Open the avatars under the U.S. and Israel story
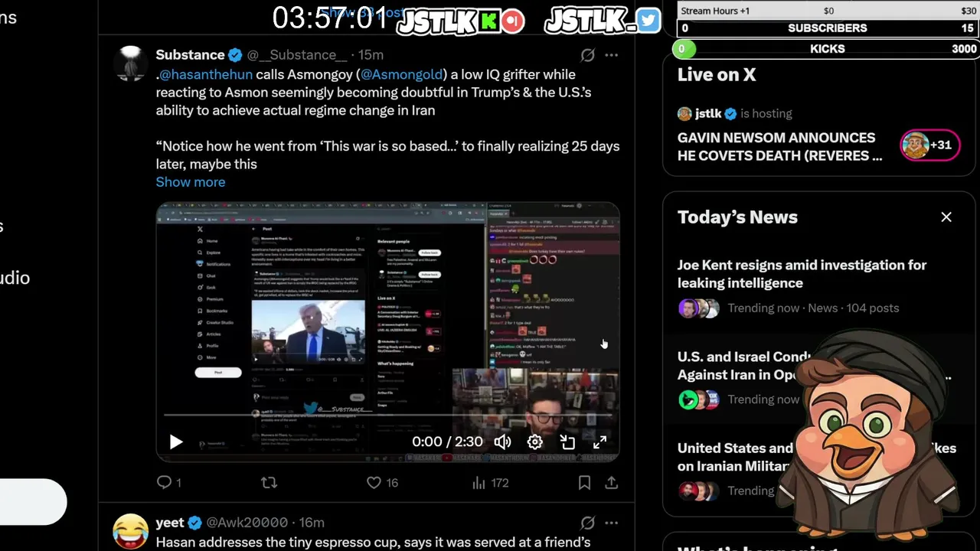The width and height of the screenshot is (980, 551). click(x=698, y=399)
